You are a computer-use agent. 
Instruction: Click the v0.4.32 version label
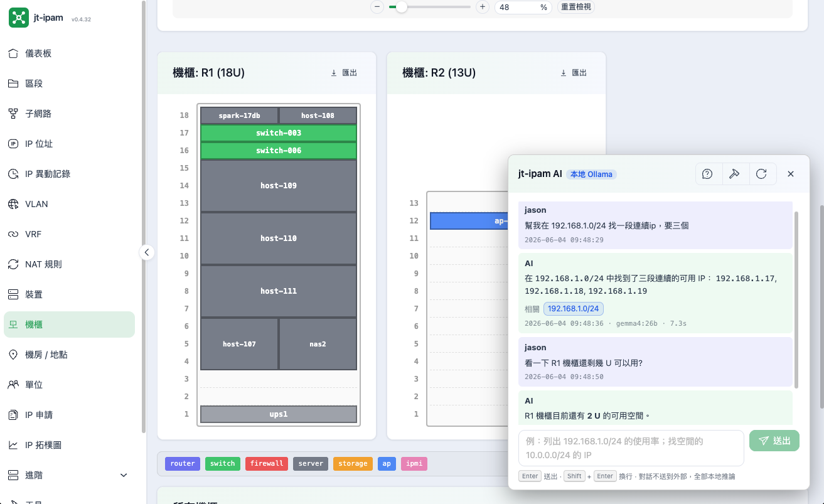(x=81, y=19)
